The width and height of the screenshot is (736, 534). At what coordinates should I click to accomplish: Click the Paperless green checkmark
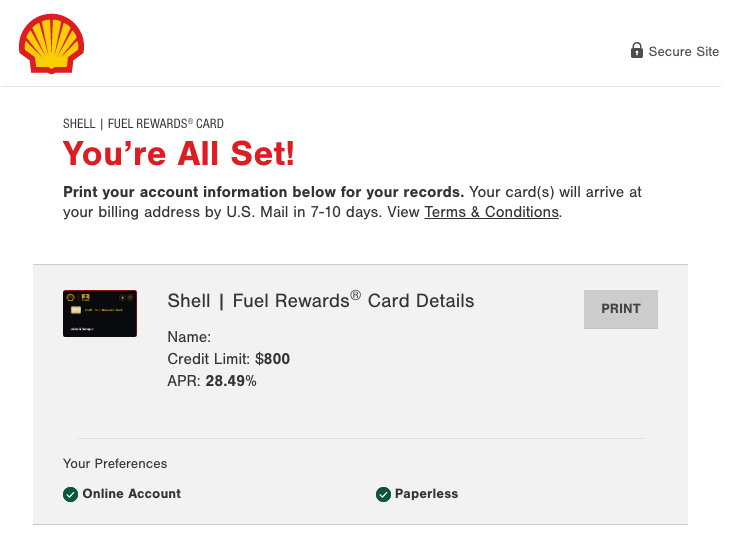[x=383, y=494]
